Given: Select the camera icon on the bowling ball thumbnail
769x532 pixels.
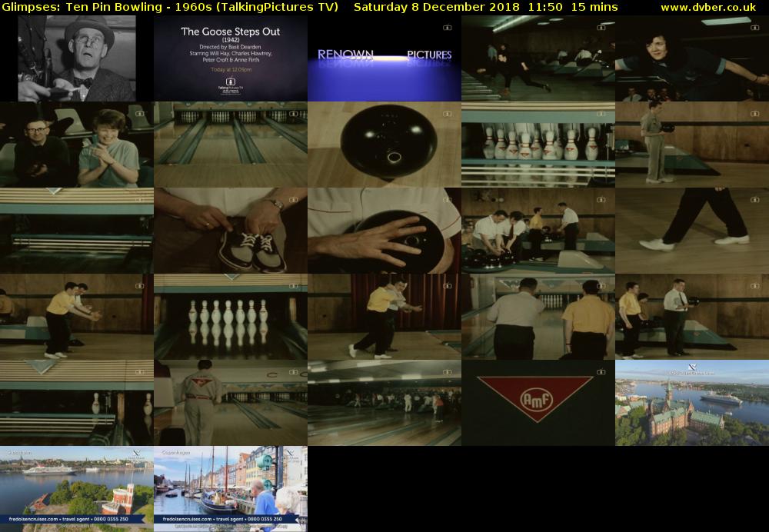Looking at the screenshot, I should (x=447, y=115).
